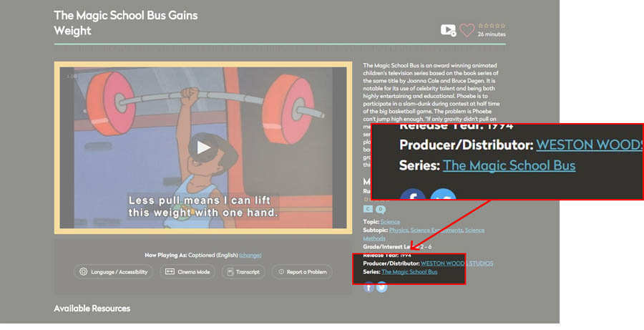Click the video caption 'Less pull means I can lift'
Viewport: 644px width, 330px height.
pos(200,200)
